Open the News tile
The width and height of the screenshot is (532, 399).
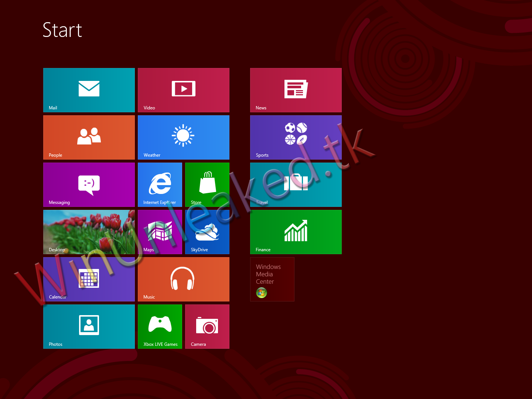coord(296,90)
